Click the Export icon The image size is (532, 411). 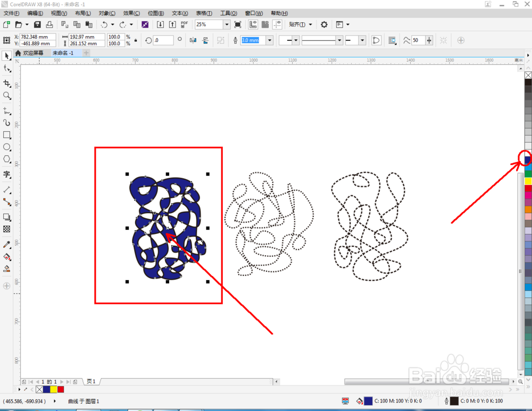(172, 24)
